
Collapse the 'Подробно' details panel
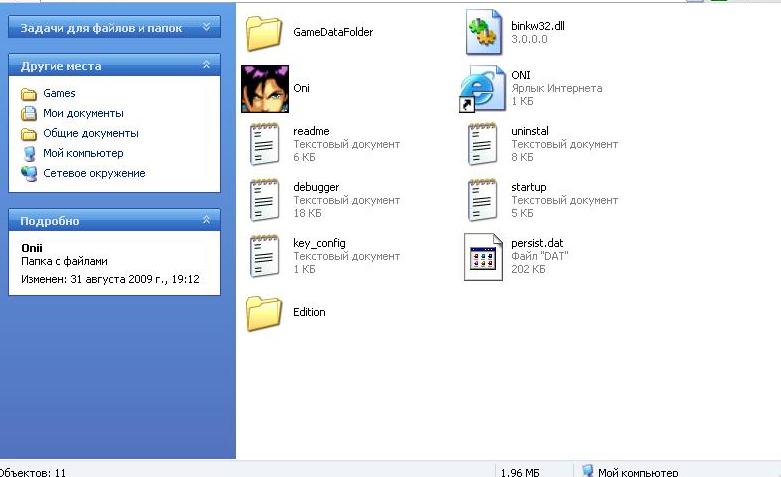click(x=207, y=220)
